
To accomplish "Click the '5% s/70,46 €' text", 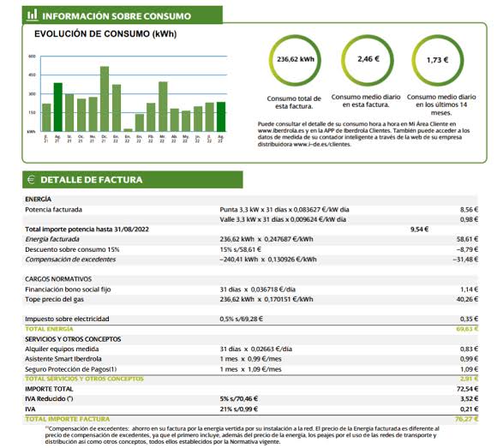I will (x=239, y=399).
